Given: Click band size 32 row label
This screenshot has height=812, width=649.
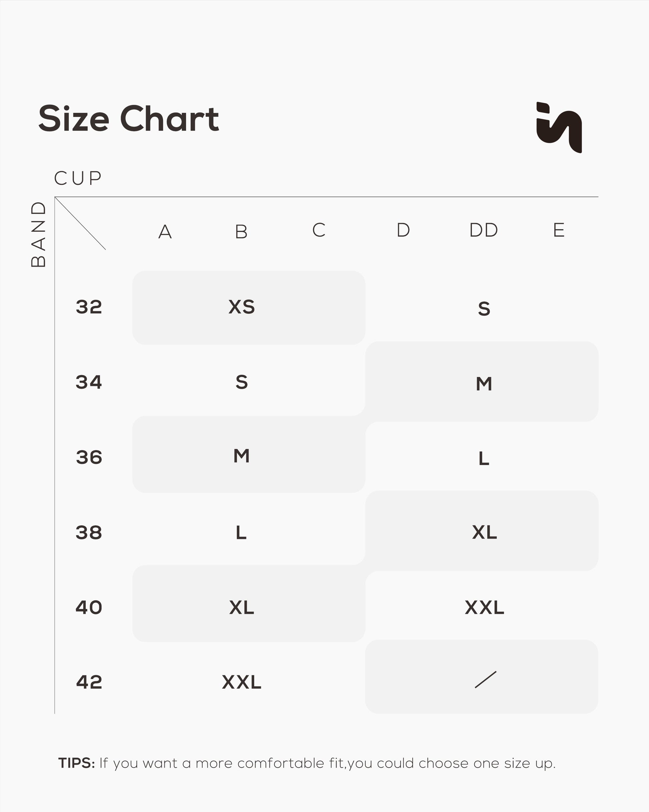Looking at the screenshot, I should pos(89,307).
